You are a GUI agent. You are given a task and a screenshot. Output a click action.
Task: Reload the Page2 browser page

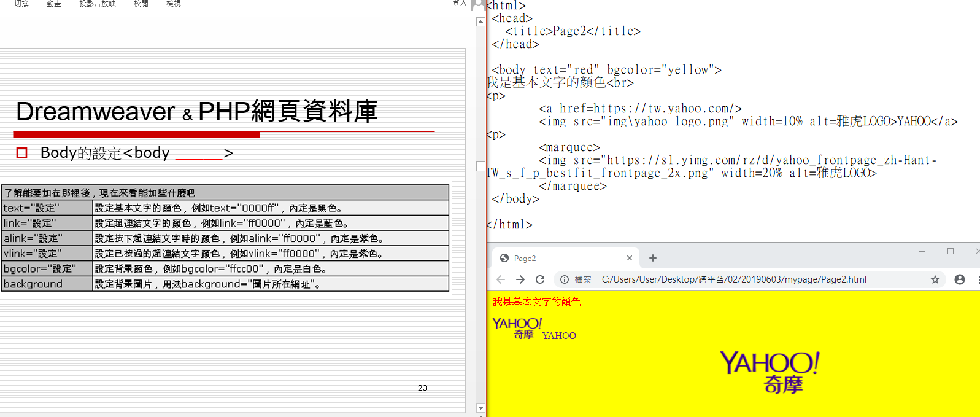(540, 279)
